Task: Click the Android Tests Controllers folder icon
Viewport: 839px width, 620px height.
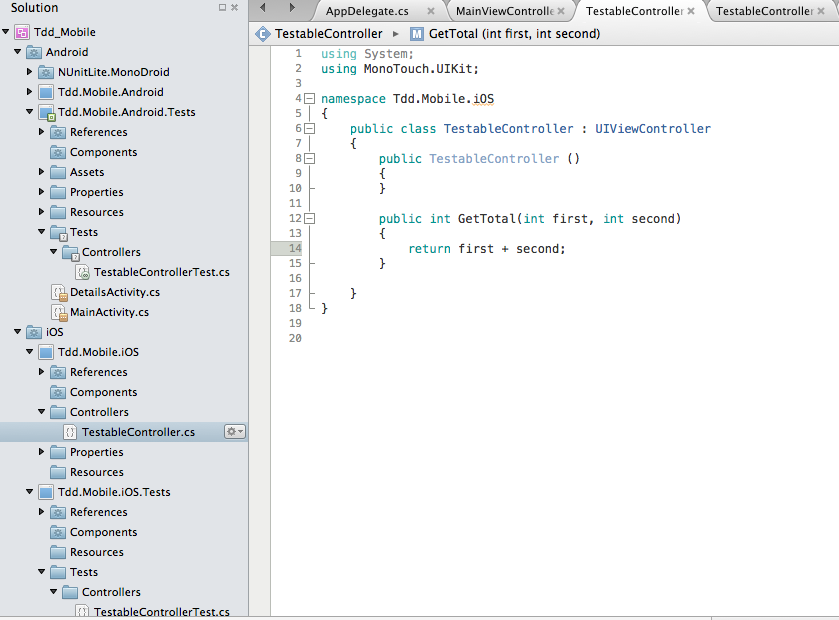Action: tap(71, 252)
